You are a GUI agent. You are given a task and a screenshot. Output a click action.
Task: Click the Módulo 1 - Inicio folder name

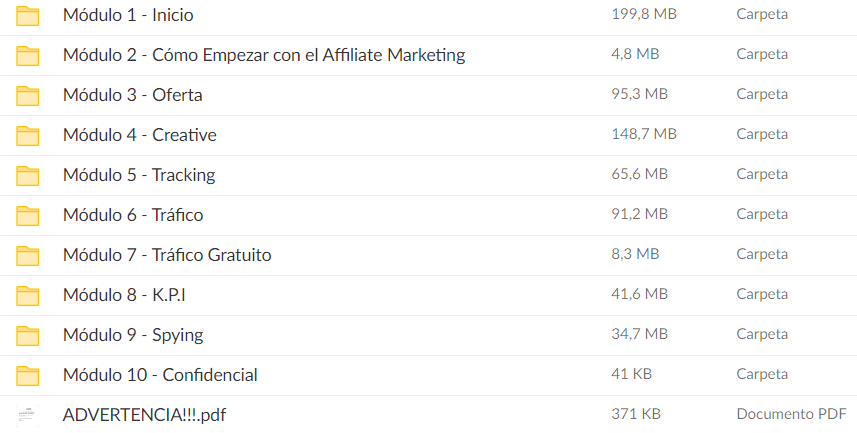click(x=128, y=15)
